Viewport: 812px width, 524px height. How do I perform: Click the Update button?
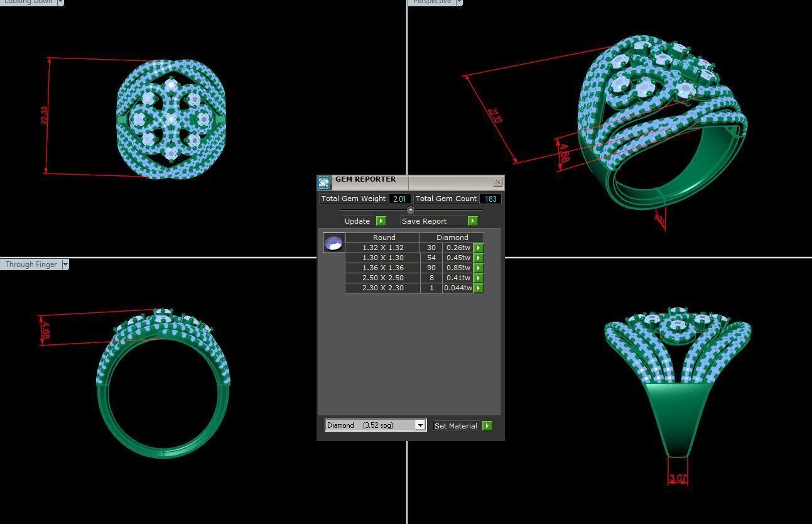pyautogui.click(x=359, y=221)
